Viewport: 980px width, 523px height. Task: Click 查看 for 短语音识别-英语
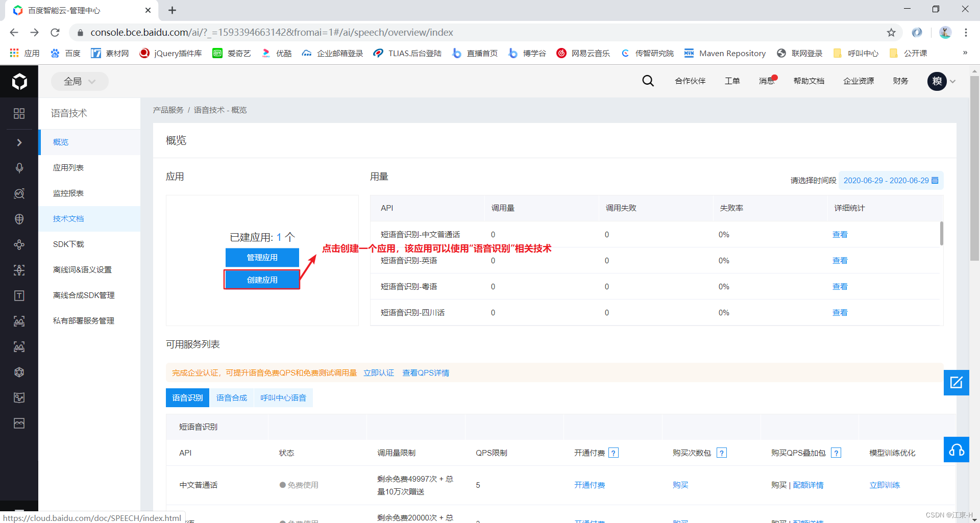click(x=840, y=261)
